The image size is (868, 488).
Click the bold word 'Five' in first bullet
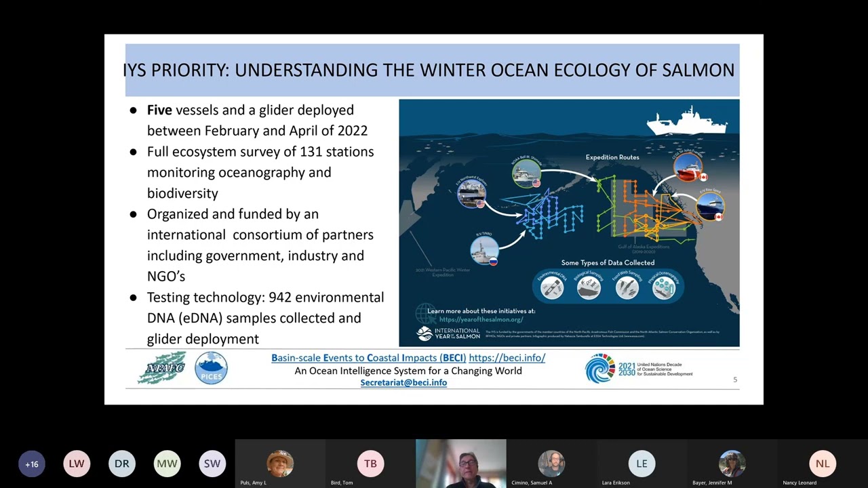tap(159, 110)
